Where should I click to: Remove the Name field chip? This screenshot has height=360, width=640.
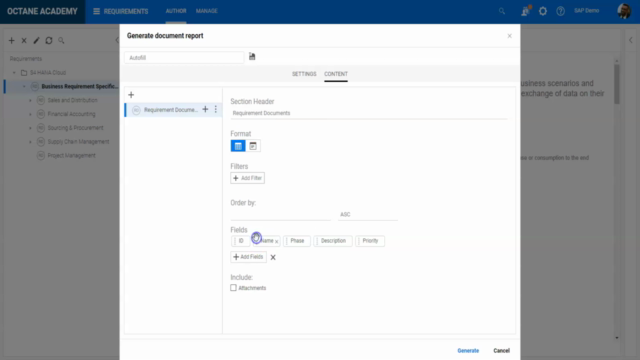point(277,242)
